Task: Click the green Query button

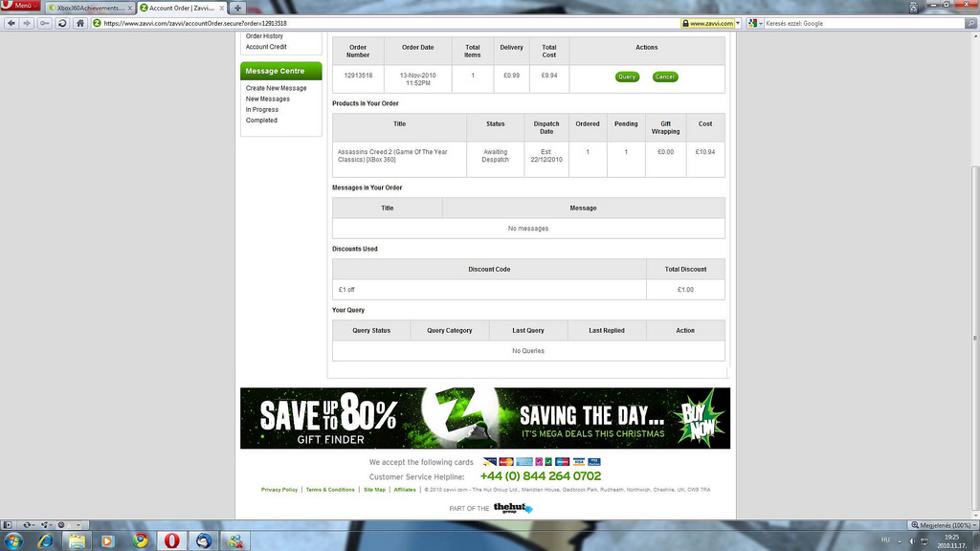Action: coord(627,77)
